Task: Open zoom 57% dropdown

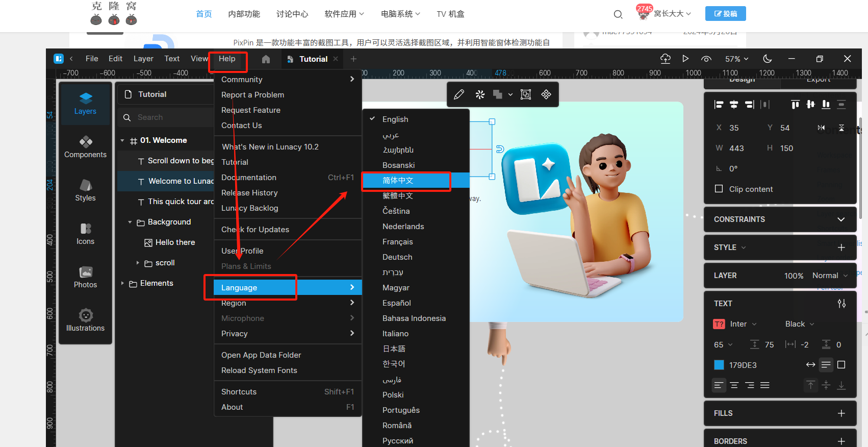Action: (737, 59)
